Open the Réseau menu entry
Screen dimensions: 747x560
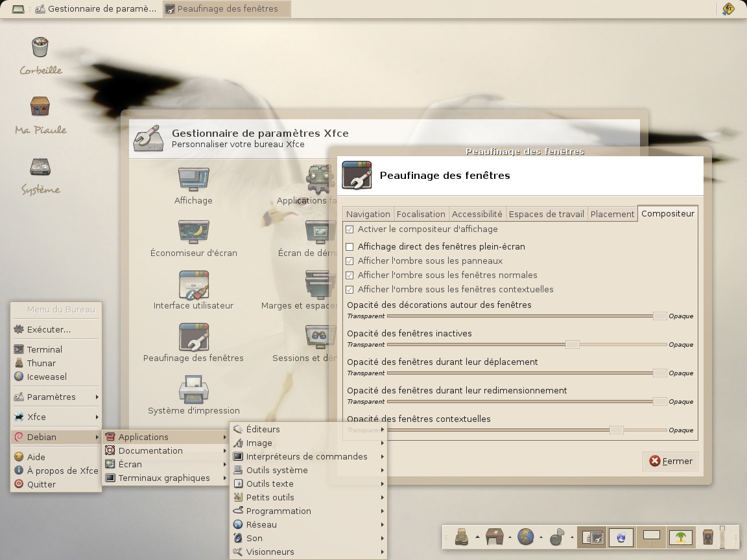tap(309, 524)
